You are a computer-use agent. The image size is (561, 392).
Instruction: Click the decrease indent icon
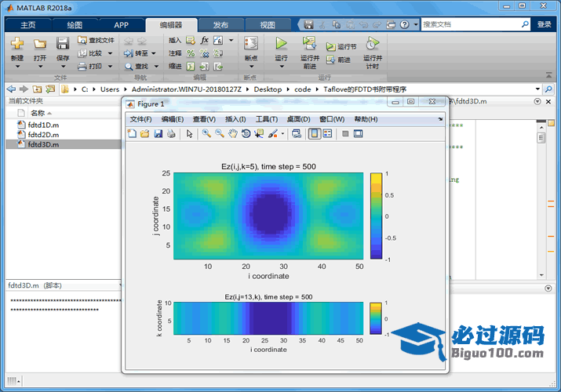[218, 66]
